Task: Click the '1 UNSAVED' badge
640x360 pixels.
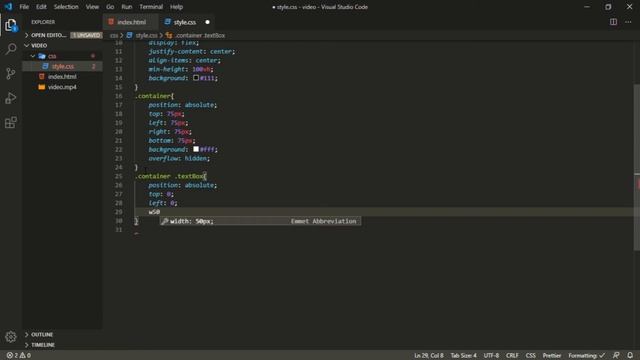Action: pos(86,35)
